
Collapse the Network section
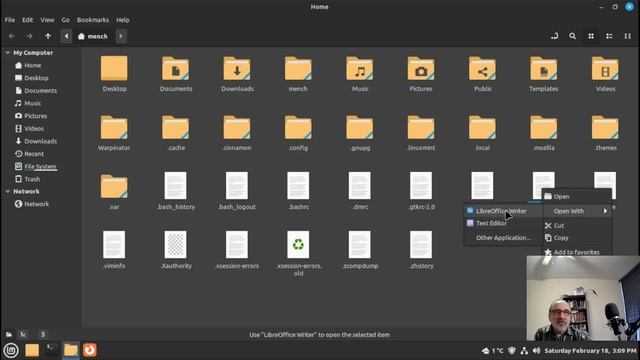pos(8,191)
